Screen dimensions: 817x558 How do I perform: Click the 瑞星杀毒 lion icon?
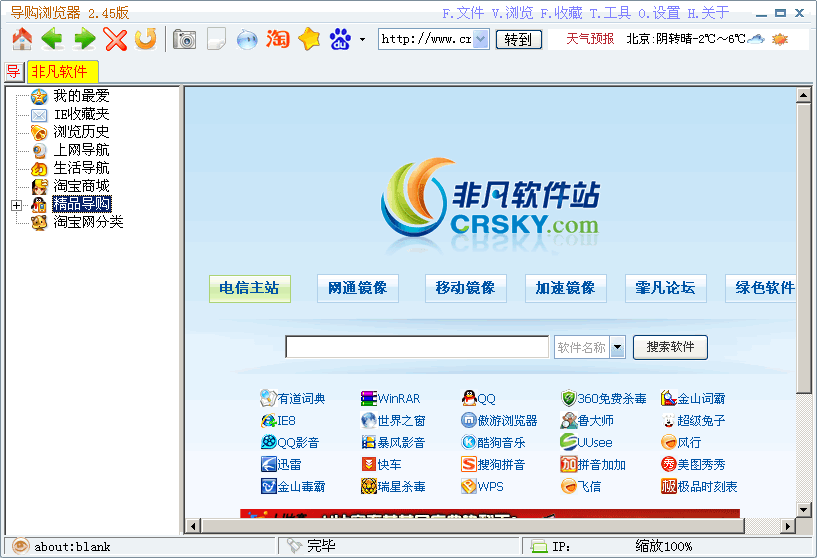(369, 486)
